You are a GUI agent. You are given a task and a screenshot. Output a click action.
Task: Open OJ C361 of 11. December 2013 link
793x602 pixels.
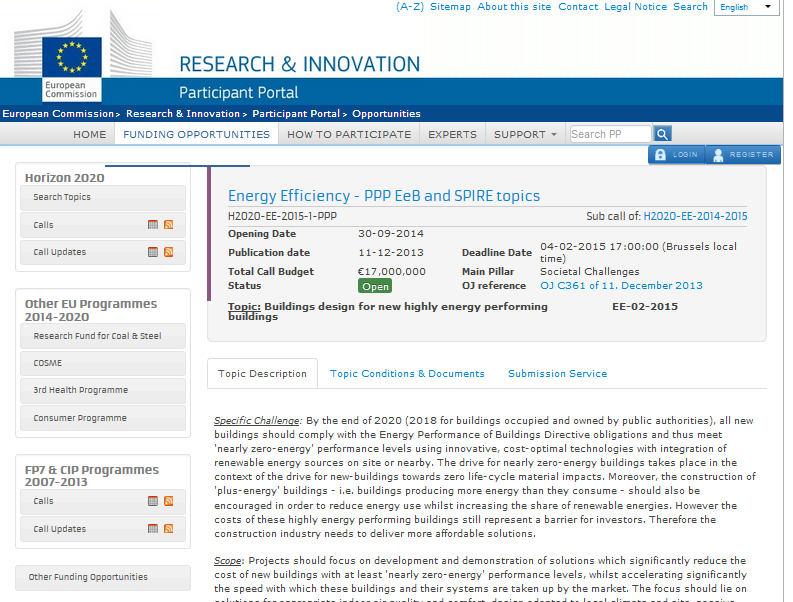click(x=621, y=285)
